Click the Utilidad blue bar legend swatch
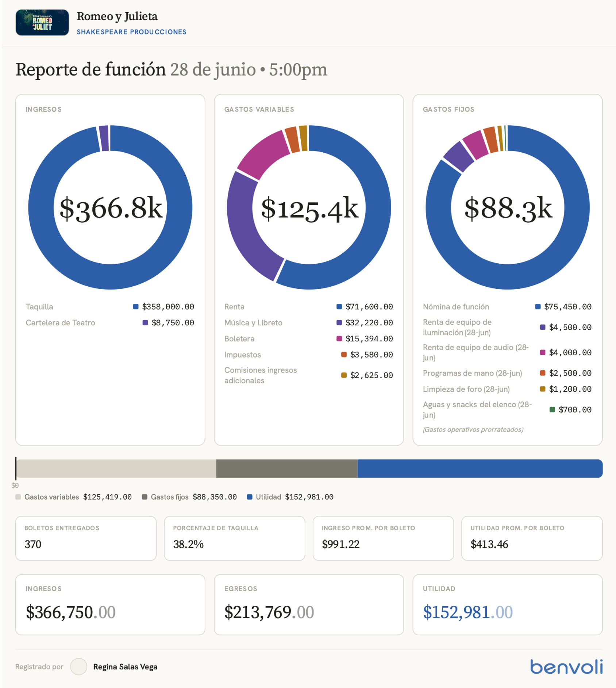The image size is (616, 688). (250, 497)
